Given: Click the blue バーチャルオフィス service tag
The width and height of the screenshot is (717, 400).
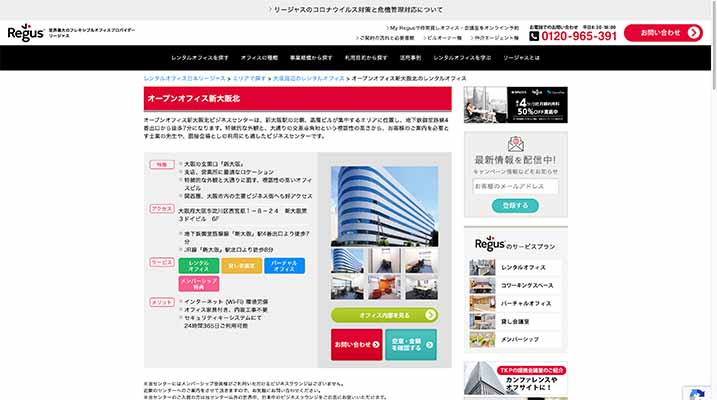Looking at the screenshot, I should click(284, 266).
